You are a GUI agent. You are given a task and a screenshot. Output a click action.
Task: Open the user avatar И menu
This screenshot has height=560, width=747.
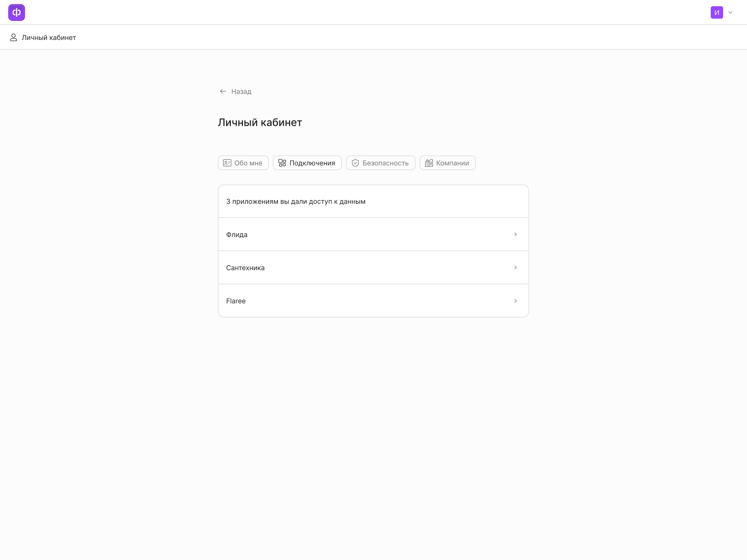[x=717, y=13]
